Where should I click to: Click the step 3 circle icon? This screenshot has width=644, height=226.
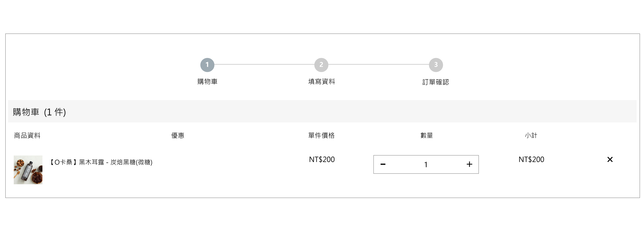(436, 65)
